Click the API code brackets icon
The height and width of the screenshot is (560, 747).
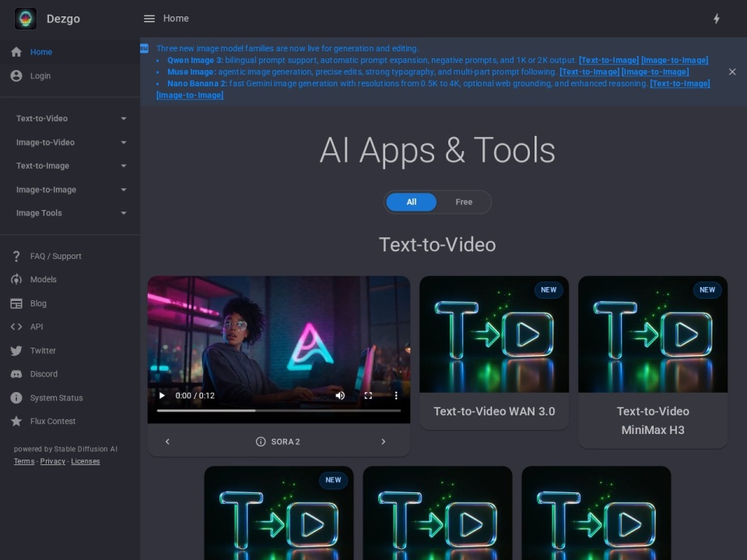tap(16, 327)
